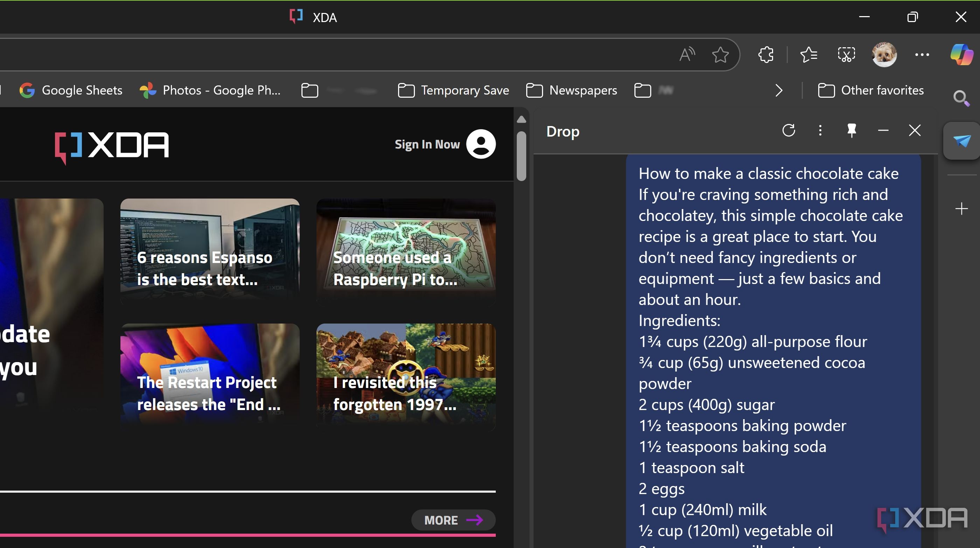The image size is (980, 548).
Task: Click the Read aloud icon in address bar
Action: 687,55
